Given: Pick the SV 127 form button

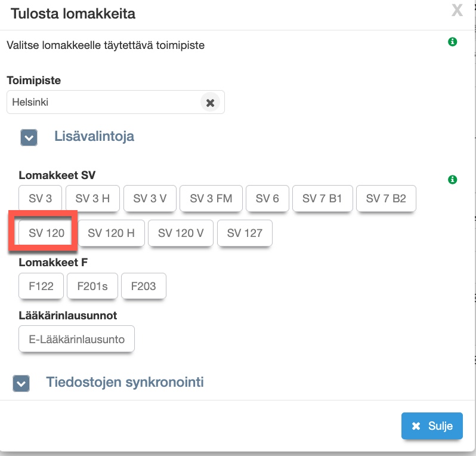Looking at the screenshot, I should [245, 233].
